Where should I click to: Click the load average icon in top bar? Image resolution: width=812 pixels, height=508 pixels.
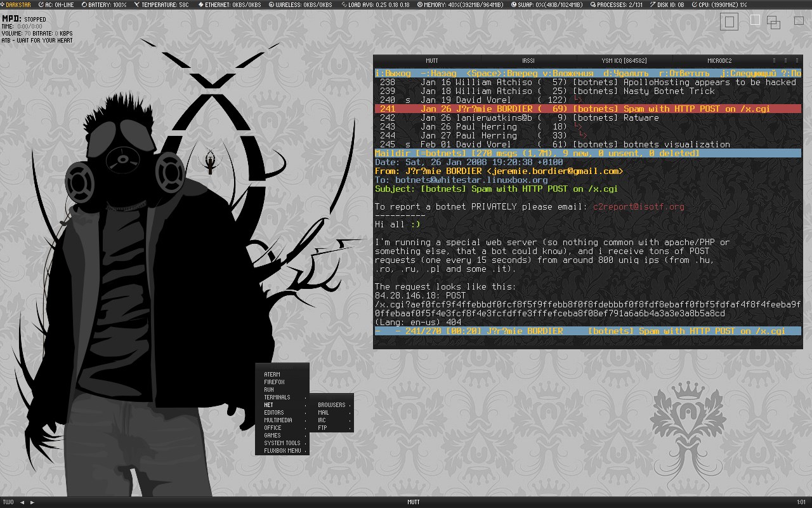point(344,4)
